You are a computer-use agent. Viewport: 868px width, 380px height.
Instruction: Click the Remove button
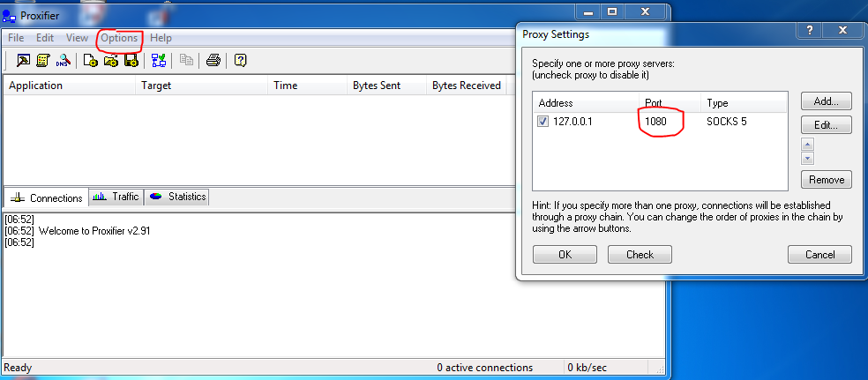click(826, 180)
